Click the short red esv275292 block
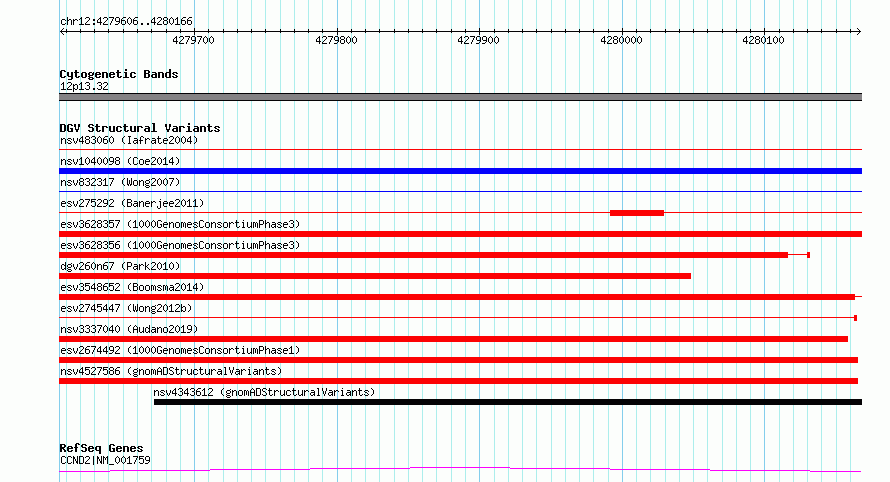 click(x=637, y=213)
